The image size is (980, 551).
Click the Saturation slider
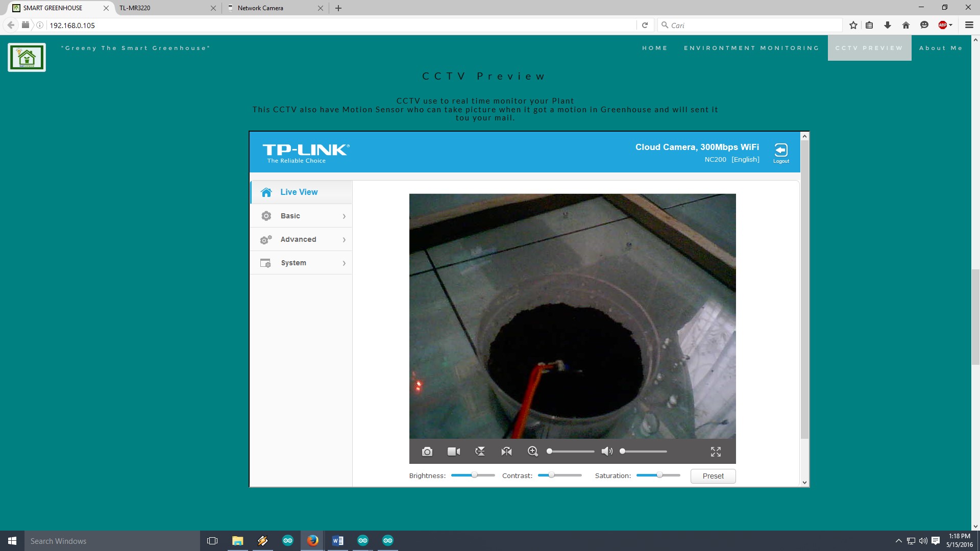tap(658, 475)
